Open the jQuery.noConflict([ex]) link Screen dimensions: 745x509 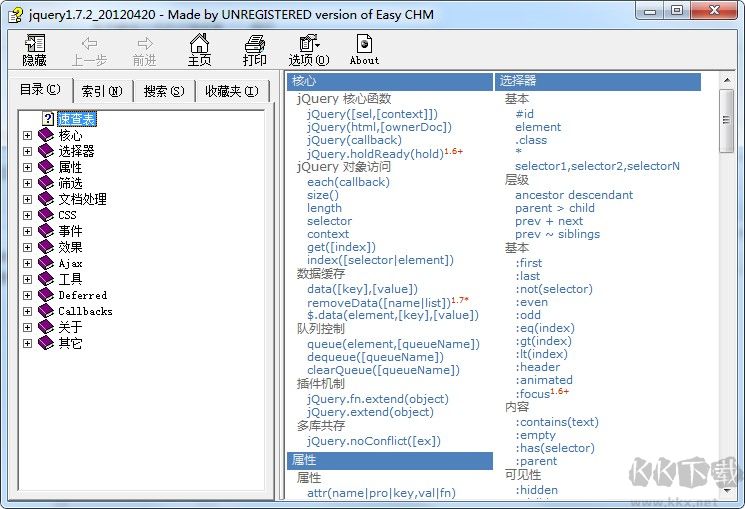click(374, 441)
